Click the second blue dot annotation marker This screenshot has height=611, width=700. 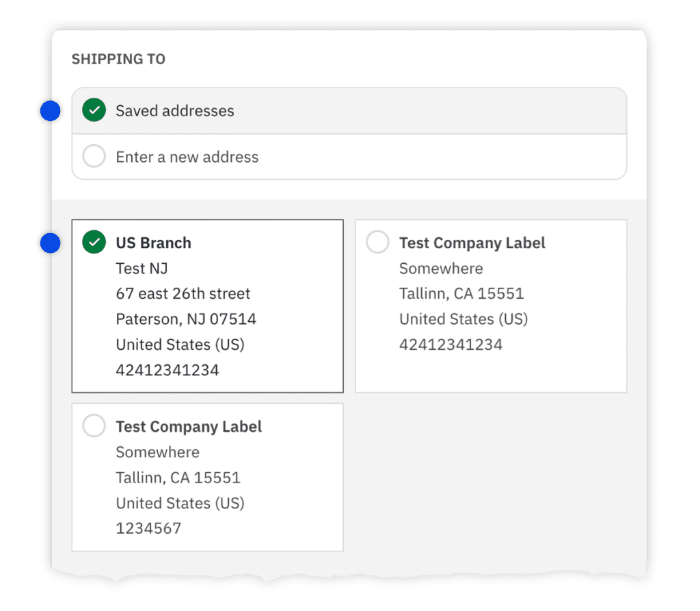(50, 243)
